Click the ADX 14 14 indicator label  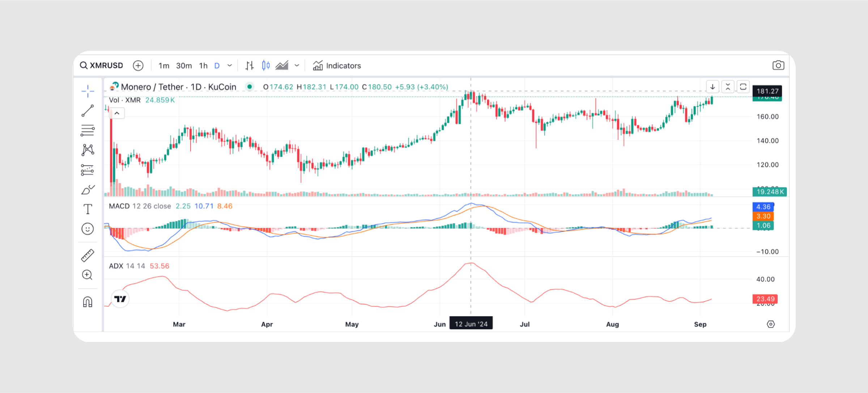tap(127, 266)
